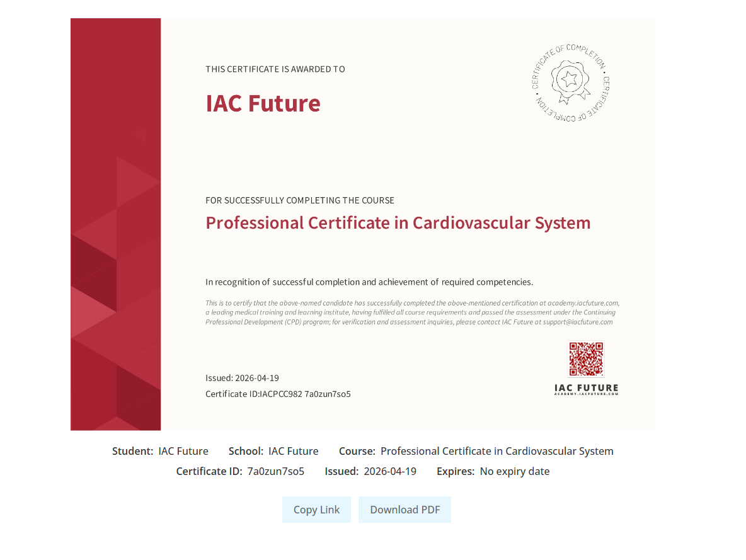Click the italic certification disclaimer paragraph
746x560 pixels.
(x=411, y=312)
